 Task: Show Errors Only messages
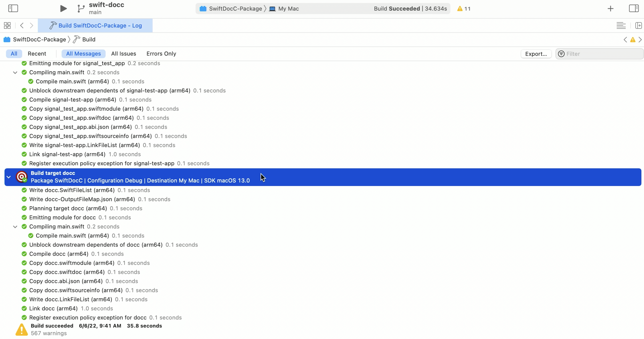point(161,54)
